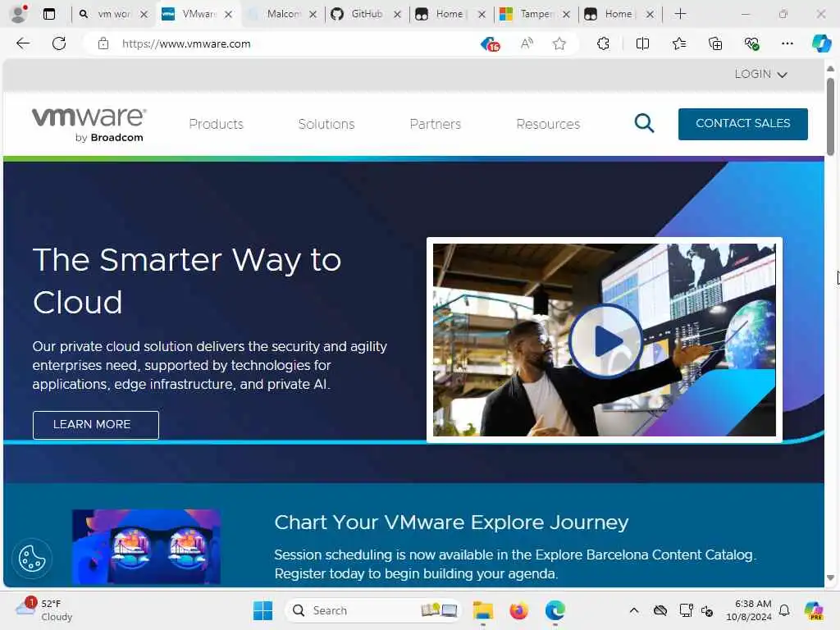Open the Favorites list icon

[x=678, y=43]
